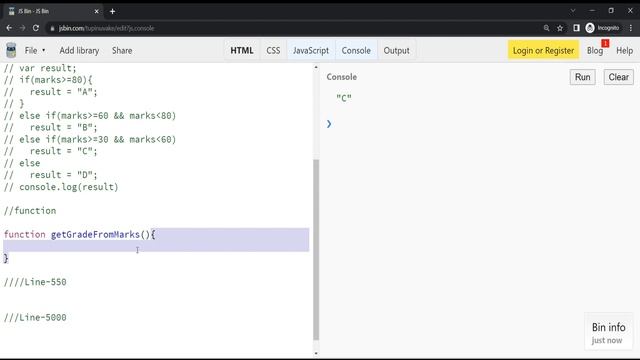640x360 pixels.
Task: Clear the console output
Action: point(618,77)
